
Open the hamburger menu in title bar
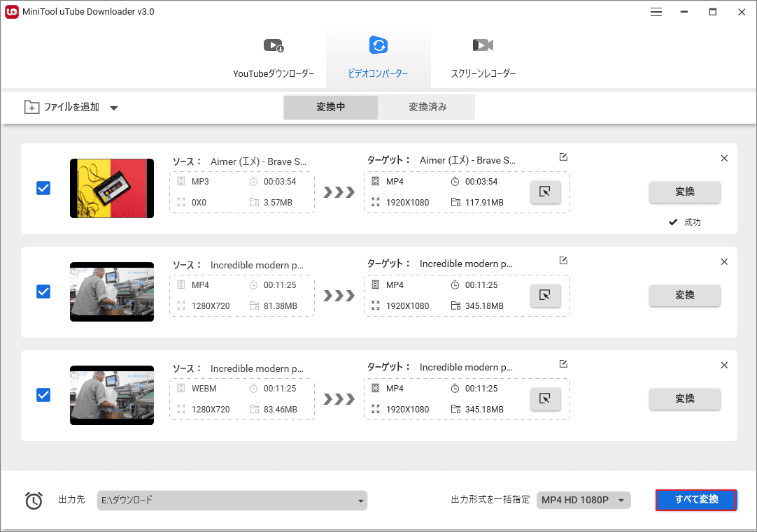click(656, 12)
